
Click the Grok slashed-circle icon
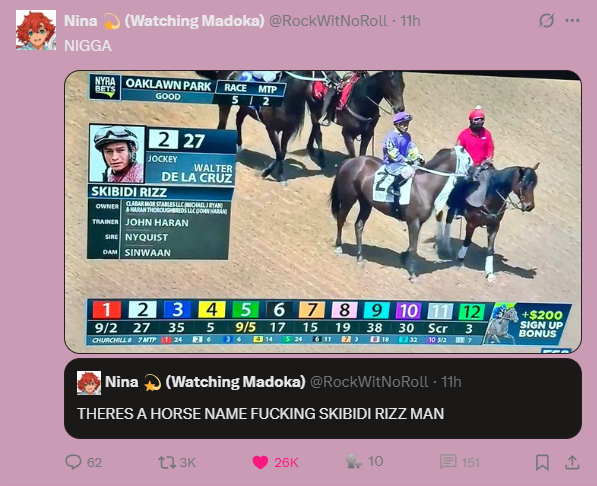pyautogui.click(x=546, y=21)
